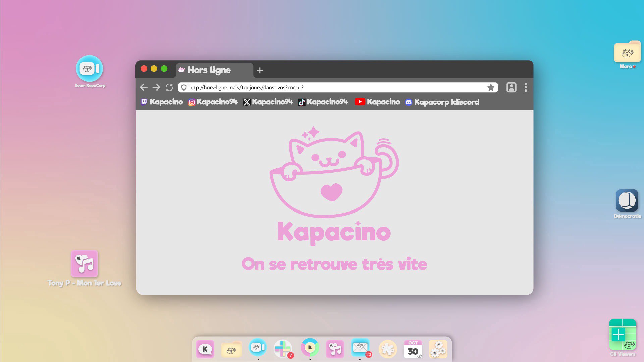
Task: Open the Instagram Kapacino94 bookmark
Action: click(213, 102)
